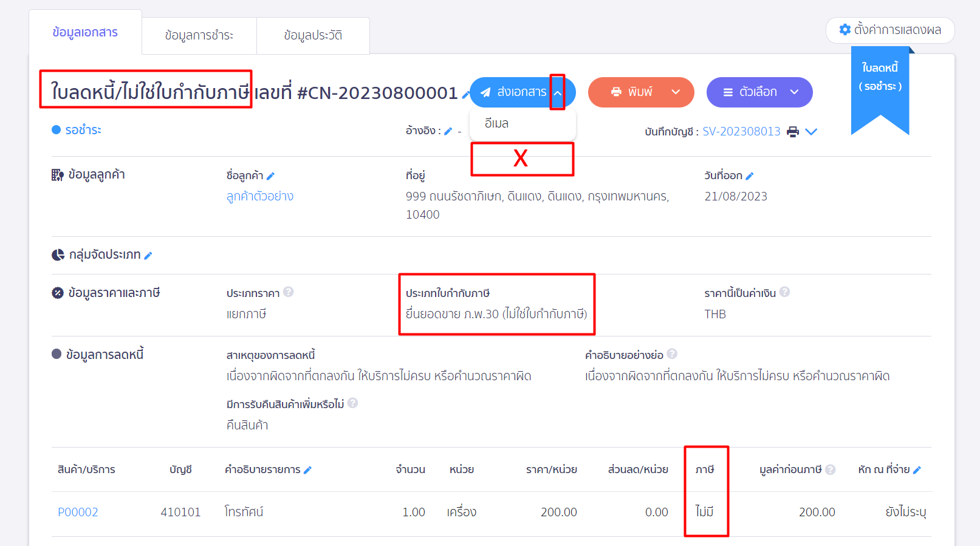This screenshot has height=546, width=980.
Task: Click the ข้อมูลราคาและภาษี percent icon
Action: pos(58,293)
